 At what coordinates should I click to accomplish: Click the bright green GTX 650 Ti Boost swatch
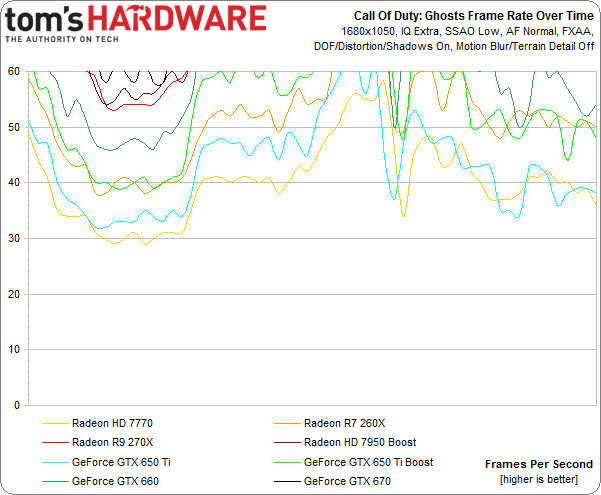[287, 462]
